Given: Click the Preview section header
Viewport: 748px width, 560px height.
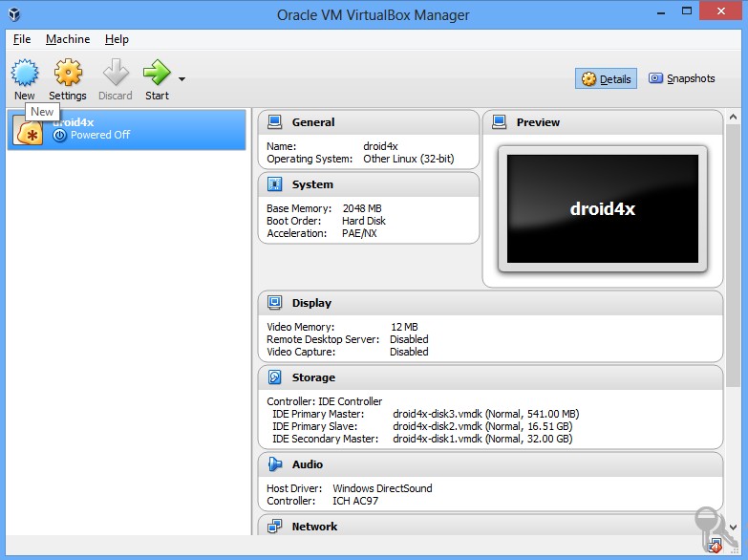Looking at the screenshot, I should click(603, 122).
